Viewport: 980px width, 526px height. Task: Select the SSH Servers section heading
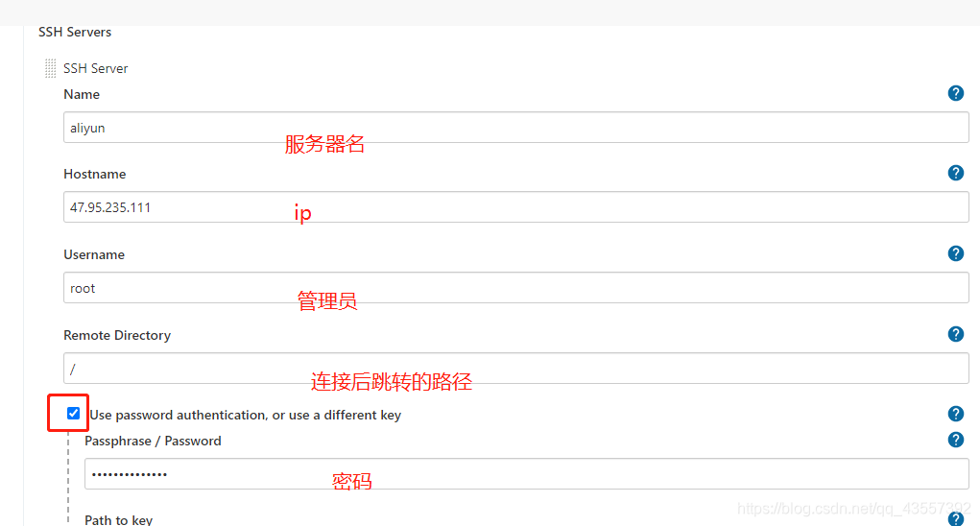tap(75, 32)
